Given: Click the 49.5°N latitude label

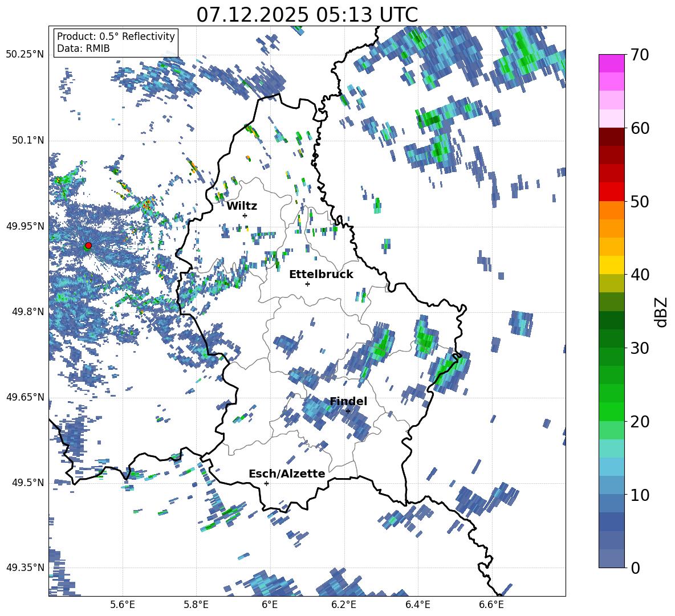Looking at the screenshot, I should click(x=29, y=483).
